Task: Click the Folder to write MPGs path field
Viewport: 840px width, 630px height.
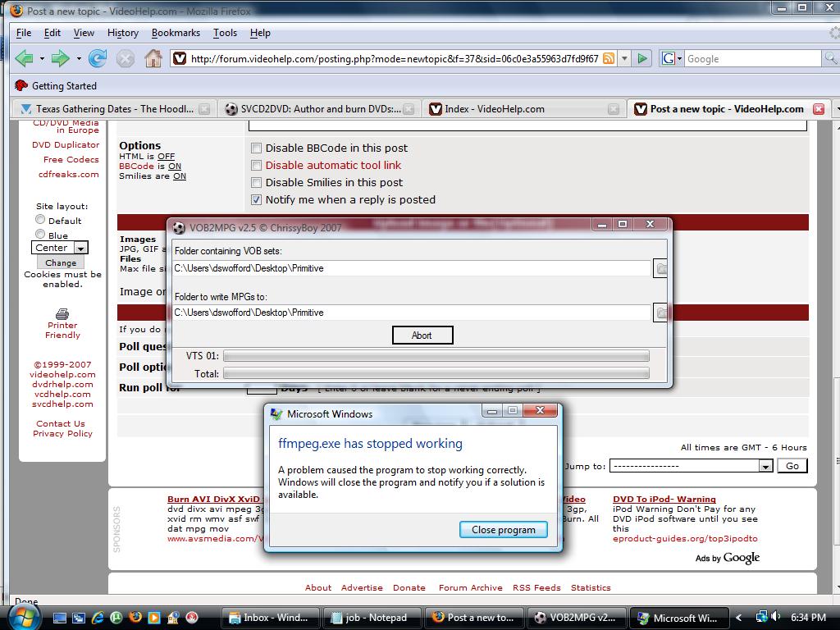Action: click(x=412, y=313)
